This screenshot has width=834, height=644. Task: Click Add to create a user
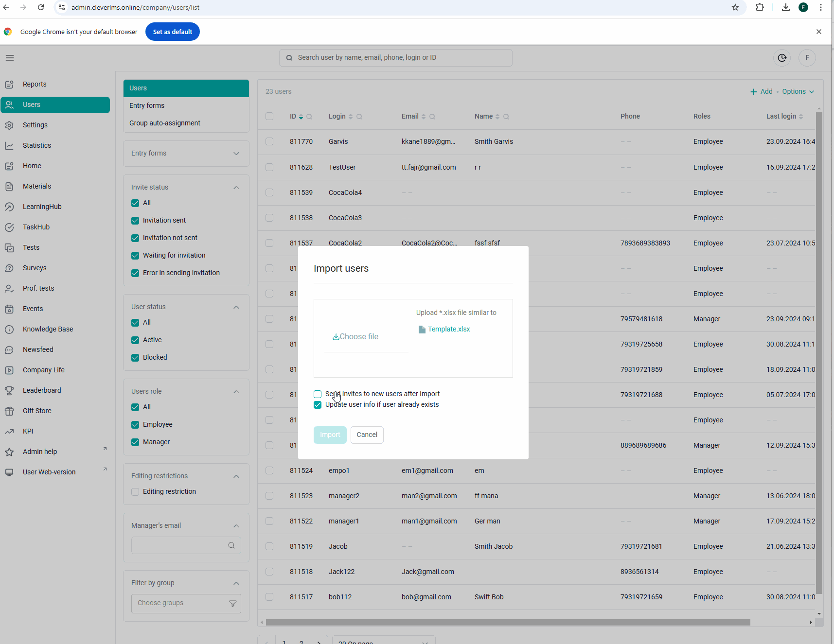761,91
